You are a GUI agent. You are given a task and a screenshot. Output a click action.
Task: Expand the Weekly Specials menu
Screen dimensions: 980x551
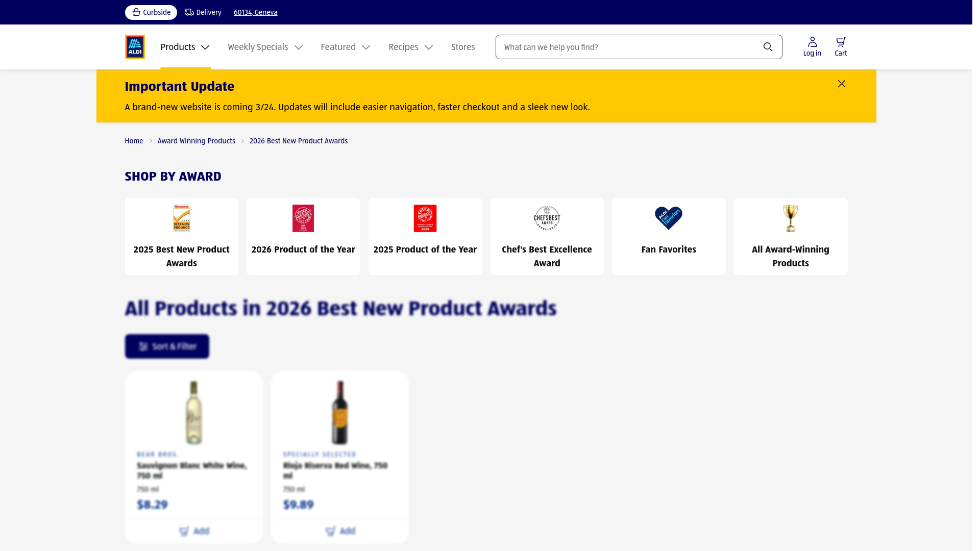pos(265,47)
